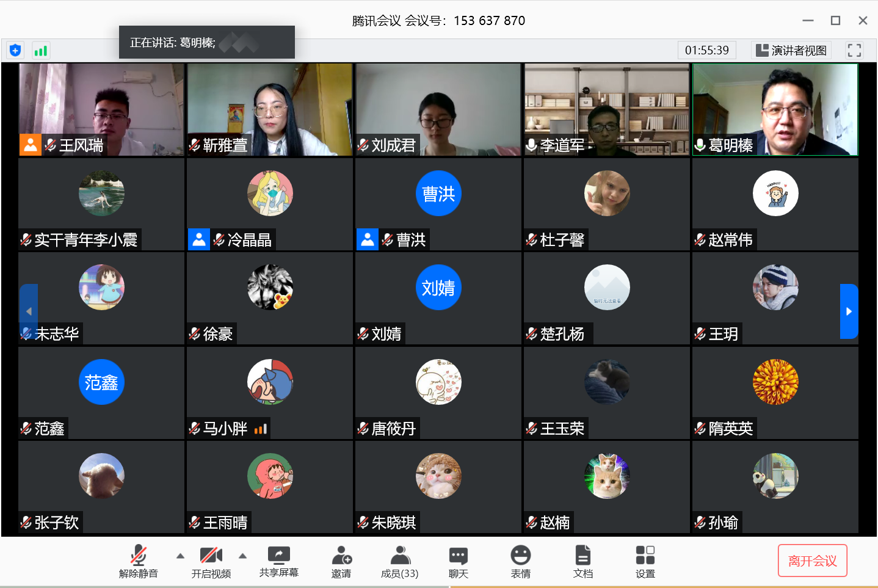Toggle 开启视频 to turn on the camera
The width and height of the screenshot is (878, 588).
tap(211, 561)
